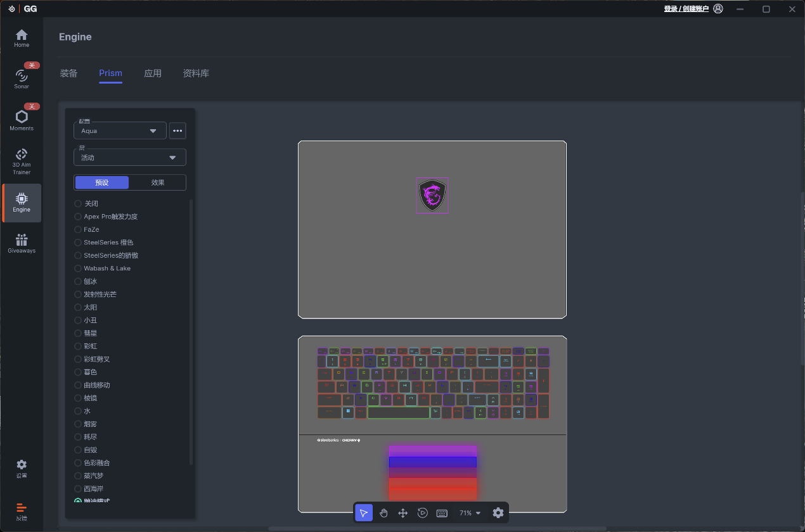Image resolution: width=805 pixels, height=532 pixels.
Task: Open canvas settings gear in toolbar
Action: point(498,513)
